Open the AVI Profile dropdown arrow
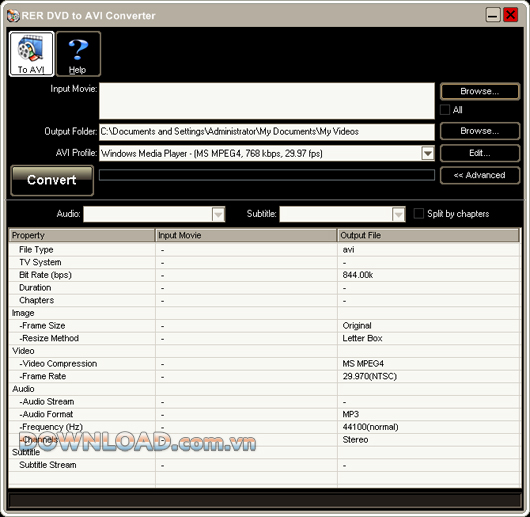 [428, 153]
